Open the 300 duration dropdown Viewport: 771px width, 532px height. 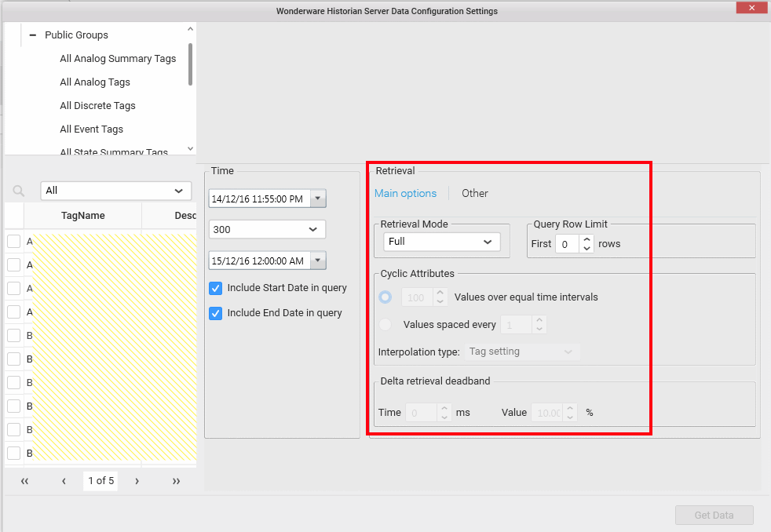coord(267,229)
